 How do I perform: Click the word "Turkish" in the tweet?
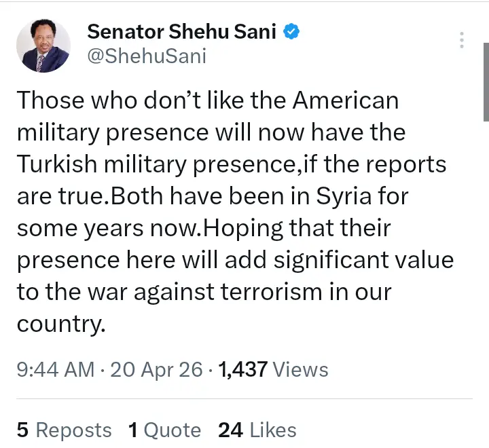click(59, 164)
